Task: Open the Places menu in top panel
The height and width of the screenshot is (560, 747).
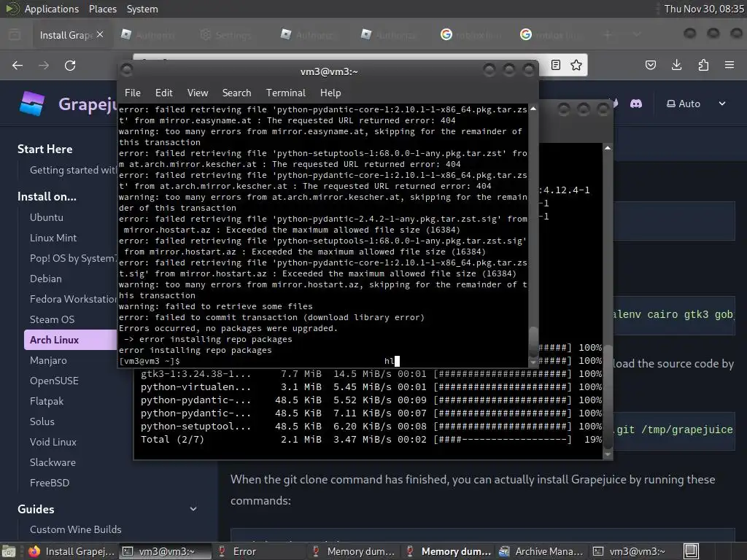Action: (102, 9)
